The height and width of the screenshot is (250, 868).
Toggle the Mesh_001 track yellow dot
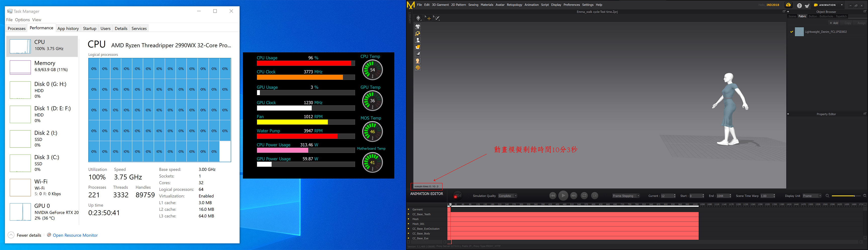(x=409, y=224)
